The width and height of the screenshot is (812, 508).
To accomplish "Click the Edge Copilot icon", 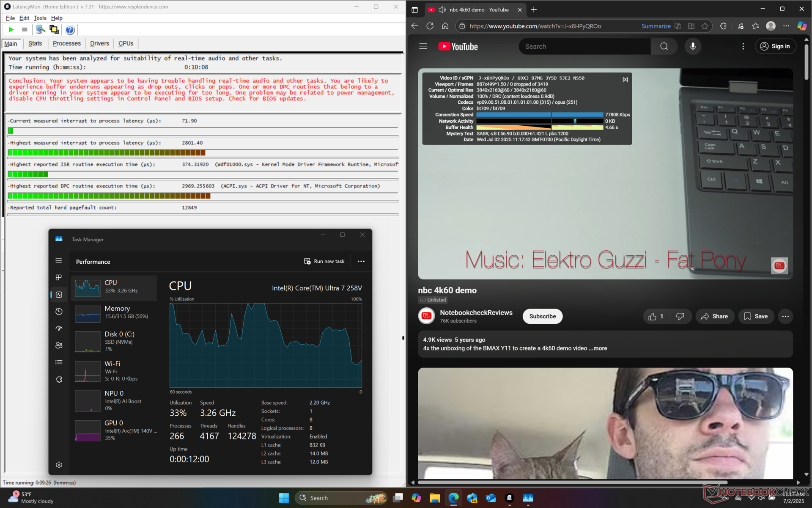I will [801, 26].
